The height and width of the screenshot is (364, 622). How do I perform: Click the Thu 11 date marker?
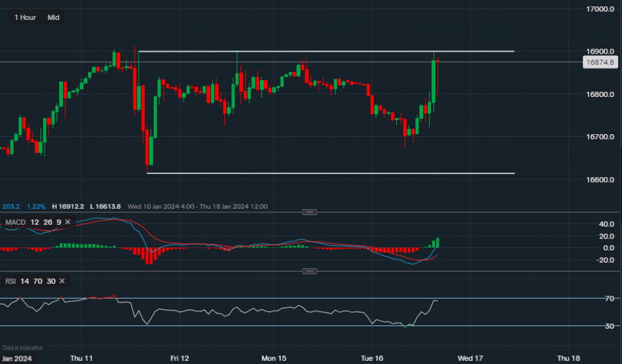click(x=81, y=358)
